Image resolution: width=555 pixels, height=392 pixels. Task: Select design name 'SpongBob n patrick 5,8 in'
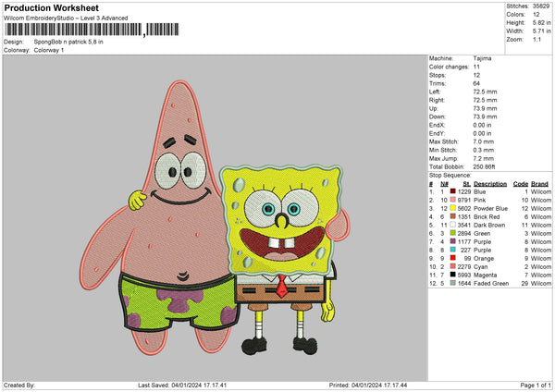(x=68, y=42)
